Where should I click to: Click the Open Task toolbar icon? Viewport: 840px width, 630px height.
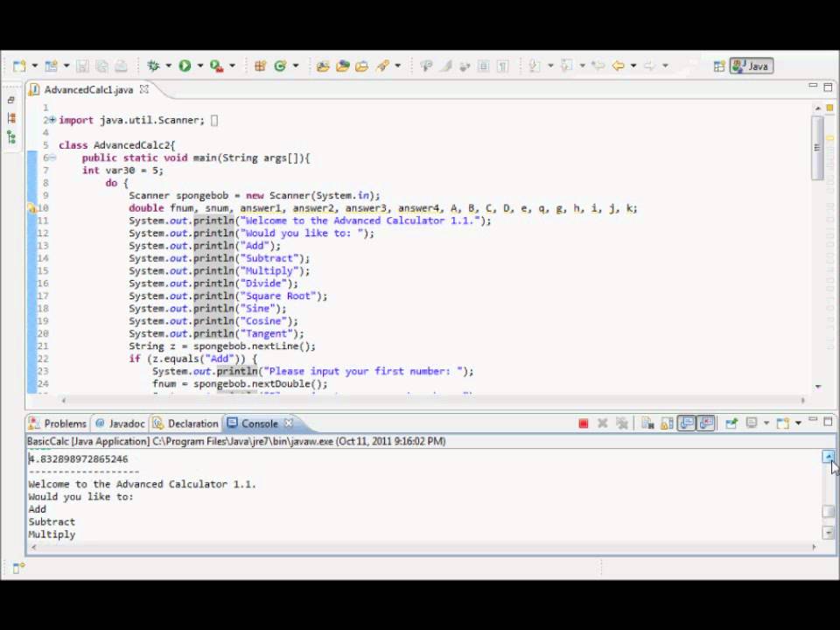click(x=342, y=66)
